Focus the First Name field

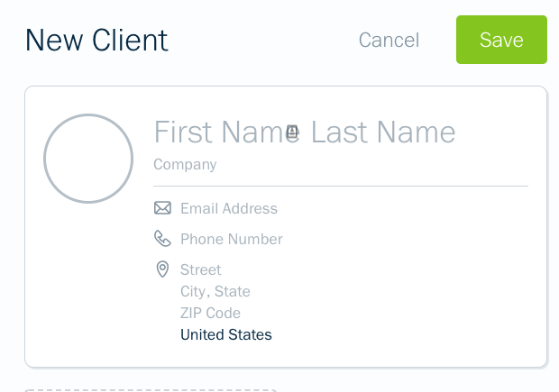click(x=226, y=132)
